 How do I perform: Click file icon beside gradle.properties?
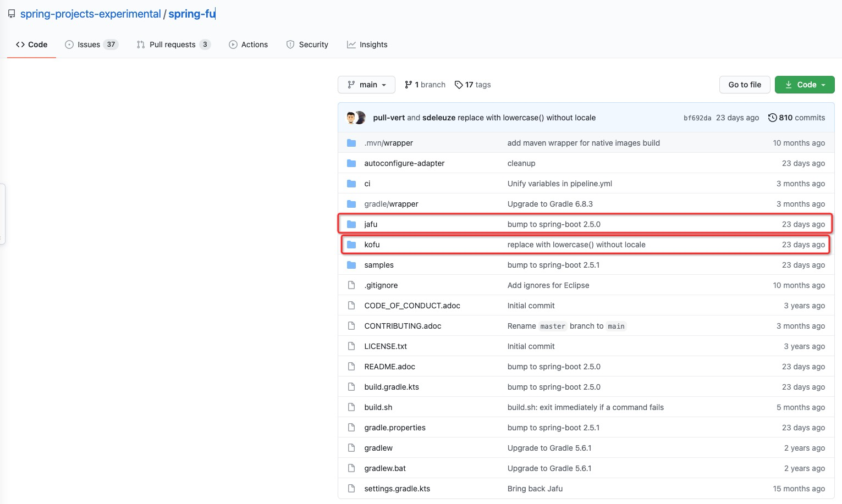pos(351,428)
